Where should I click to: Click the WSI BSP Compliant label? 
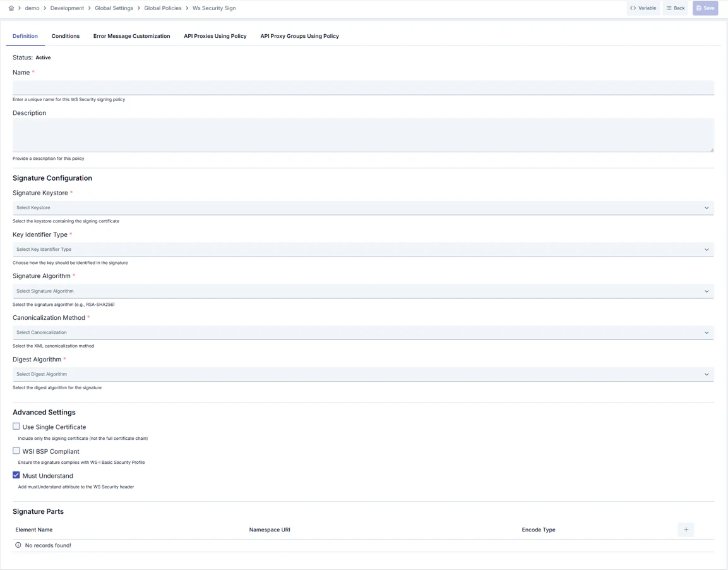pyautogui.click(x=51, y=452)
